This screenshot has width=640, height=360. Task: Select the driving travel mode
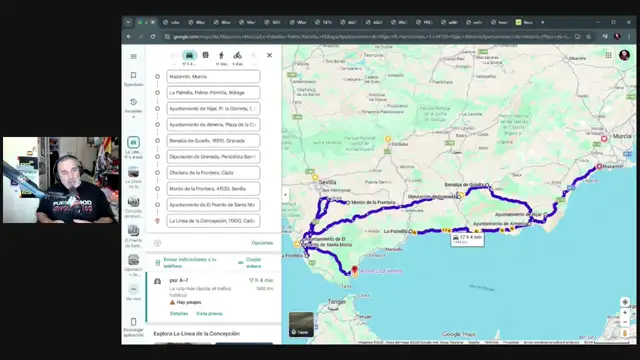[x=189, y=55]
